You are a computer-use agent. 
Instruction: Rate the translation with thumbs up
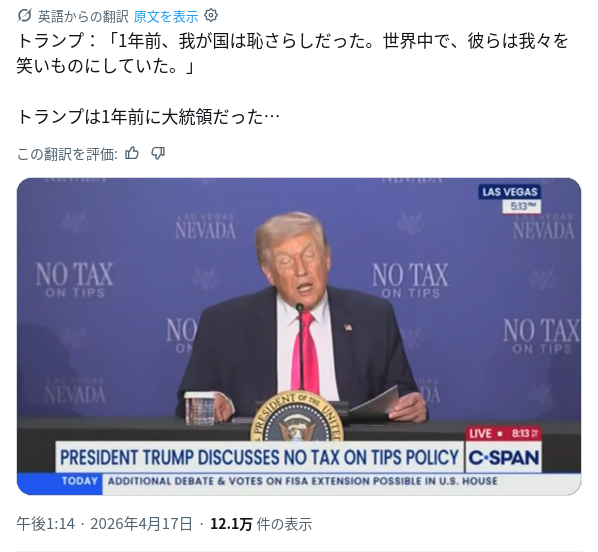132,153
